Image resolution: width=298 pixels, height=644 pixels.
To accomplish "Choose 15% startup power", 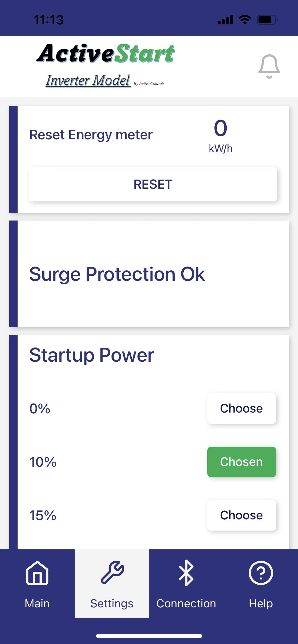I will pyautogui.click(x=241, y=515).
